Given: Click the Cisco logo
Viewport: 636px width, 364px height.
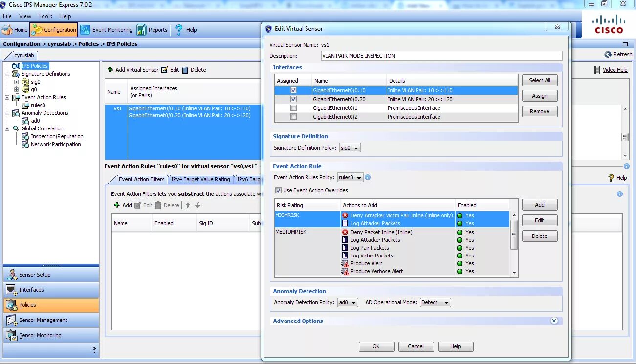Looking at the screenshot, I should (x=609, y=24).
